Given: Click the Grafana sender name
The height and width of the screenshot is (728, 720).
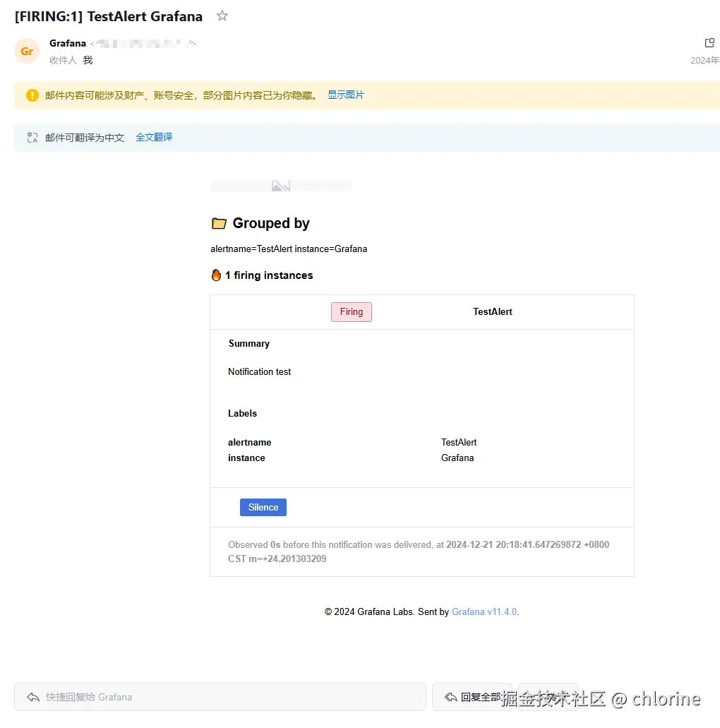Looking at the screenshot, I should tap(68, 43).
